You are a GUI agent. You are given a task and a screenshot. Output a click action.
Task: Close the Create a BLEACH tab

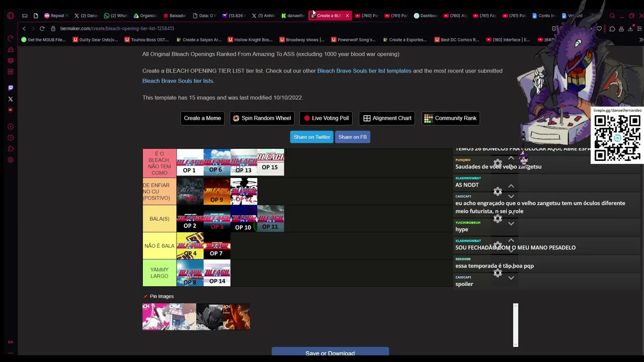pos(347,16)
